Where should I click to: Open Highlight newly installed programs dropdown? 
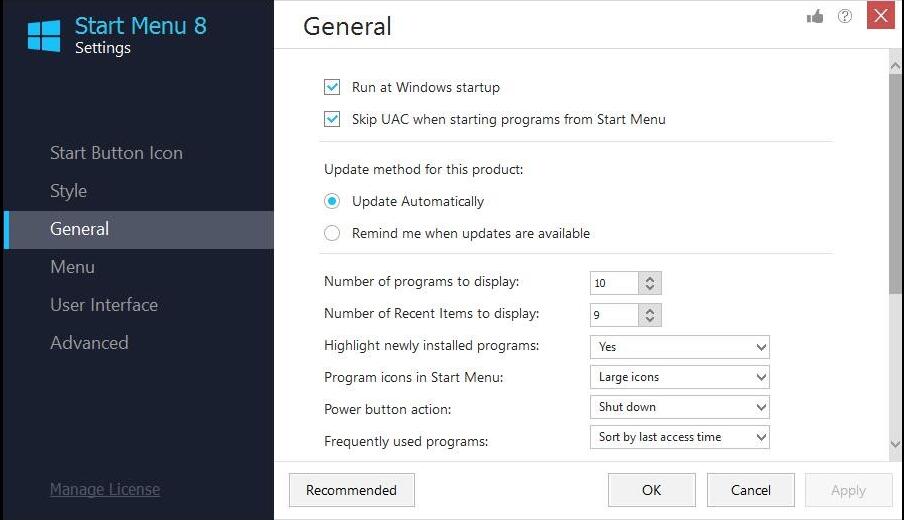point(680,347)
